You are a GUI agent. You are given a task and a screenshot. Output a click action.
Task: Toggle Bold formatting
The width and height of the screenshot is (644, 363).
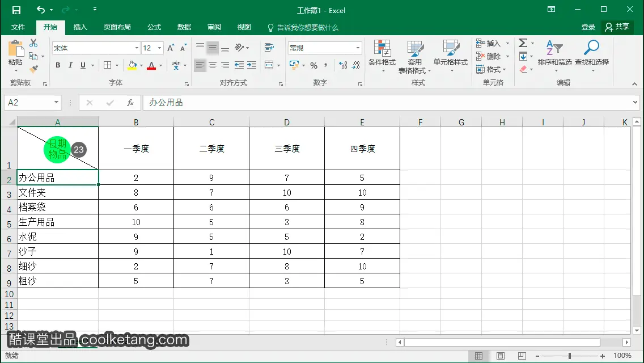point(58,65)
